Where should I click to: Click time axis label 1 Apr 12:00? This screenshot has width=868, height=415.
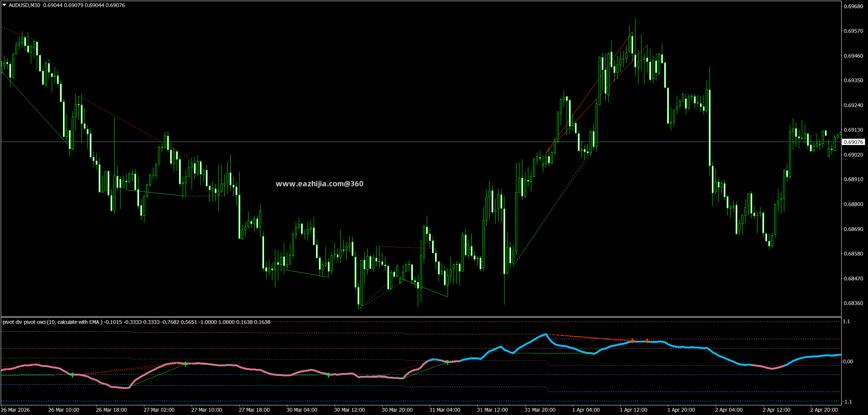tap(634, 410)
